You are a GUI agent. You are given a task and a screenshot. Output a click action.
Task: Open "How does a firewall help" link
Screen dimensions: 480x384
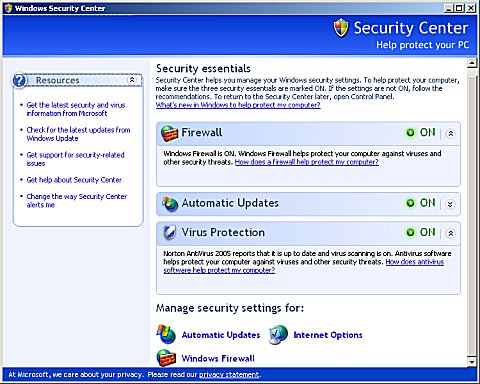(x=307, y=162)
